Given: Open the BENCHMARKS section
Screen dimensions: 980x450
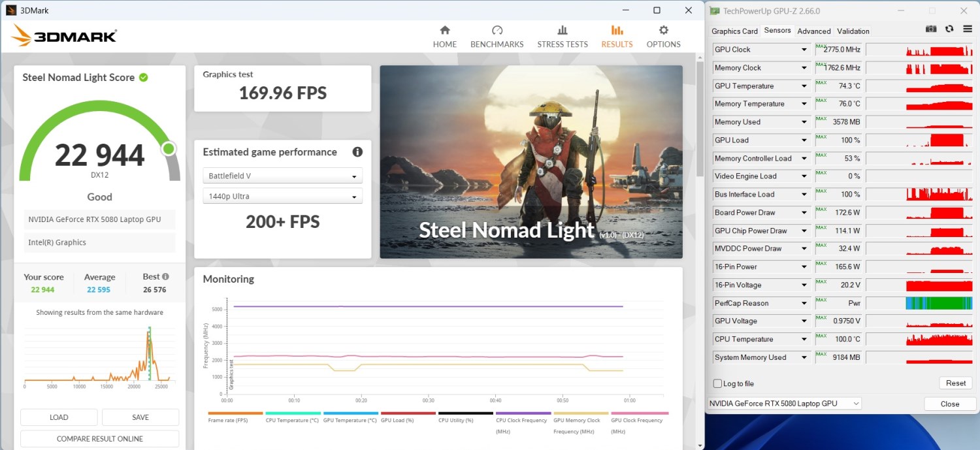Looking at the screenshot, I should click(x=497, y=37).
